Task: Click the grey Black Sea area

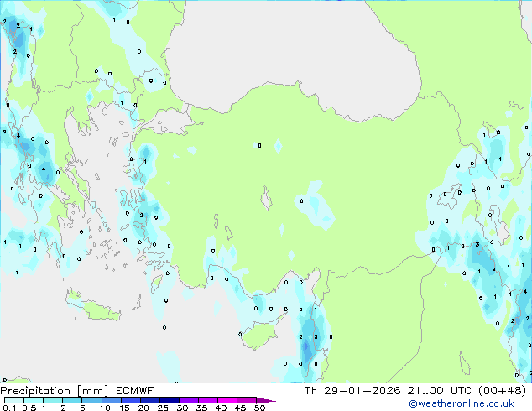Action: click(292, 51)
